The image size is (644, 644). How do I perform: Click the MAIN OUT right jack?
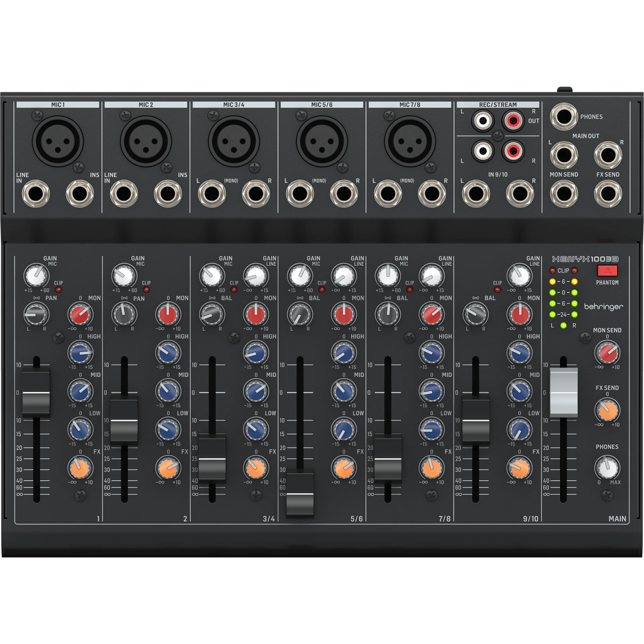[x=608, y=155]
